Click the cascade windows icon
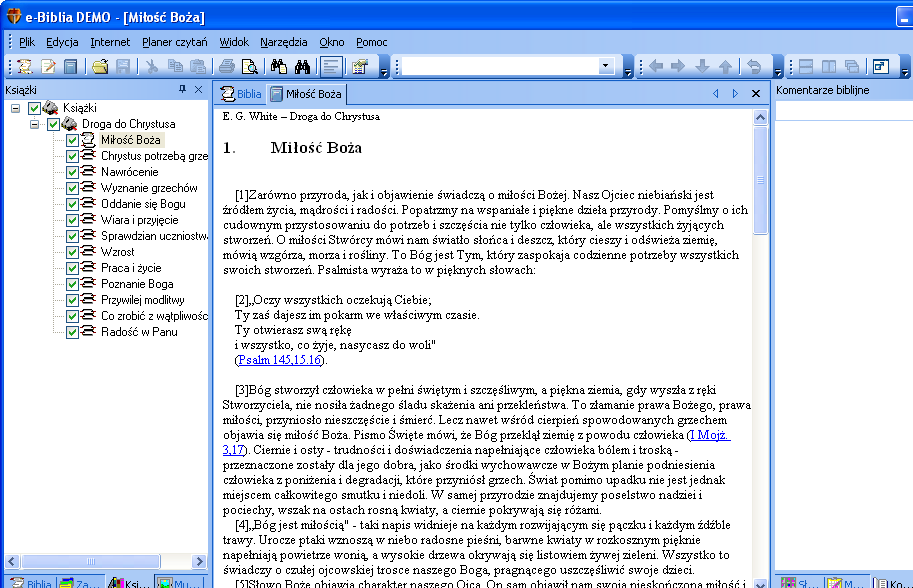Image resolution: width=913 pixels, height=588 pixels. (x=852, y=66)
